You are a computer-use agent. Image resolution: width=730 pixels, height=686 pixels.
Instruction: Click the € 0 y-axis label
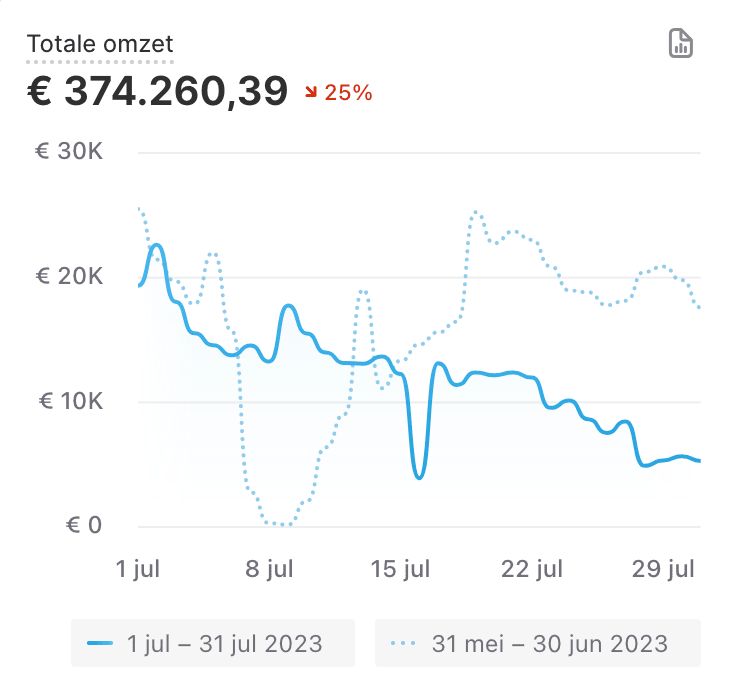(x=83, y=525)
